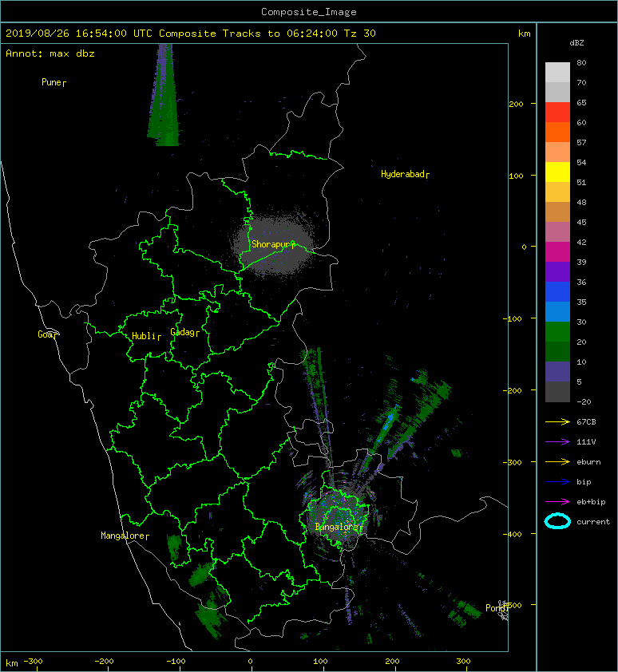Click the red 65 dBZ color swatch
618x672 pixels.
click(x=557, y=113)
